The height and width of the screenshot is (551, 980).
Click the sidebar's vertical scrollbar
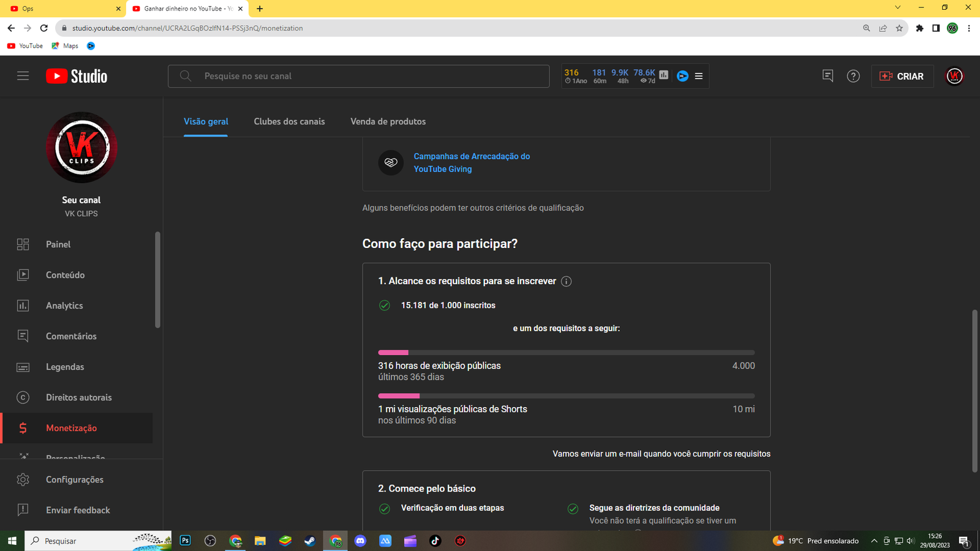[157, 280]
